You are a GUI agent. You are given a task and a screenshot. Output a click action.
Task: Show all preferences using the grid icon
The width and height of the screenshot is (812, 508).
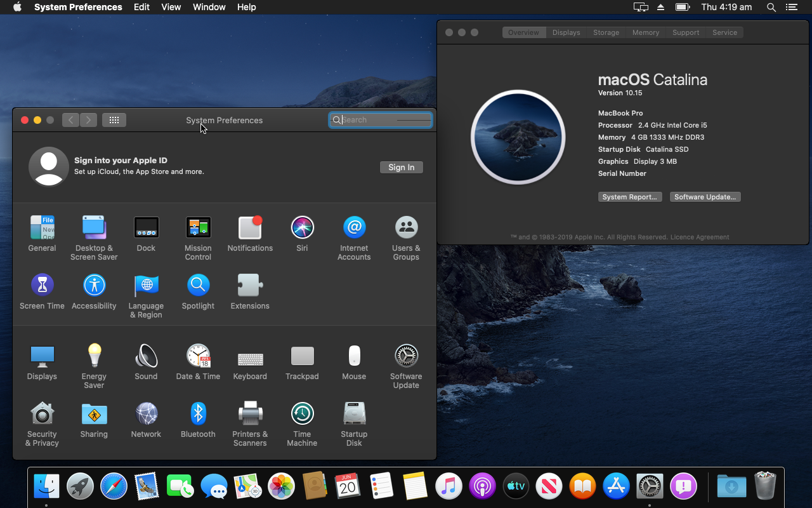tap(114, 119)
